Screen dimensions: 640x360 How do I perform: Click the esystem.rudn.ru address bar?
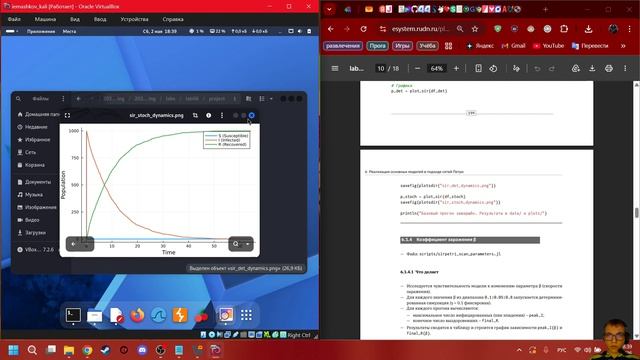coord(420,29)
